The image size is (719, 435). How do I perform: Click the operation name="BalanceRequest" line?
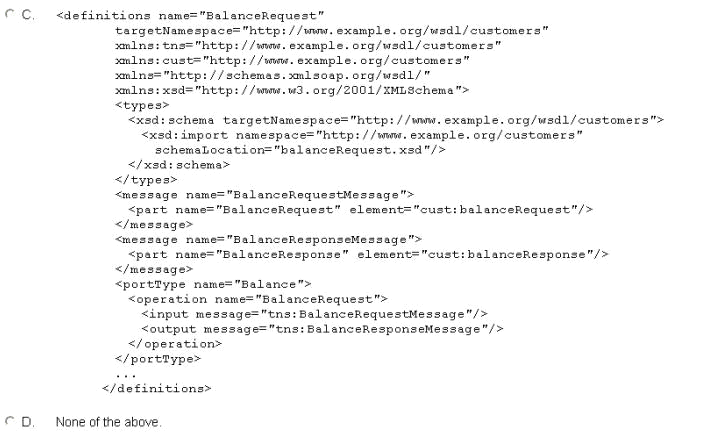point(258,299)
